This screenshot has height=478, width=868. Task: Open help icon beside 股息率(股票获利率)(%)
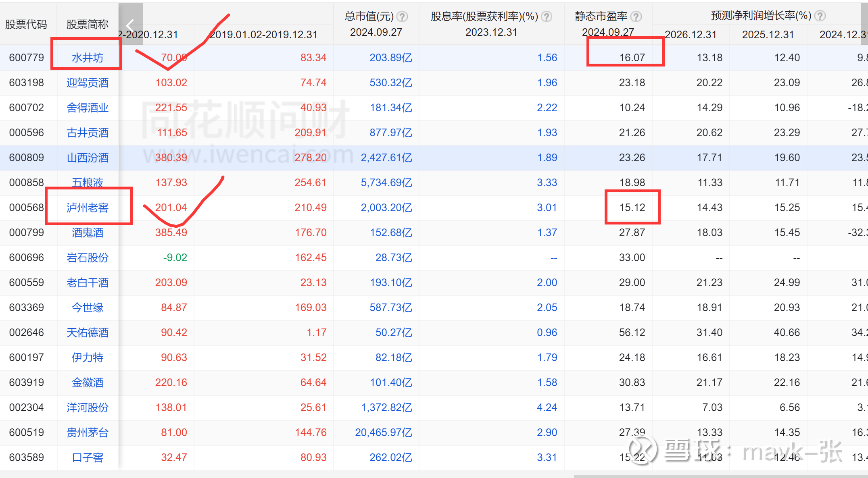pos(547,17)
